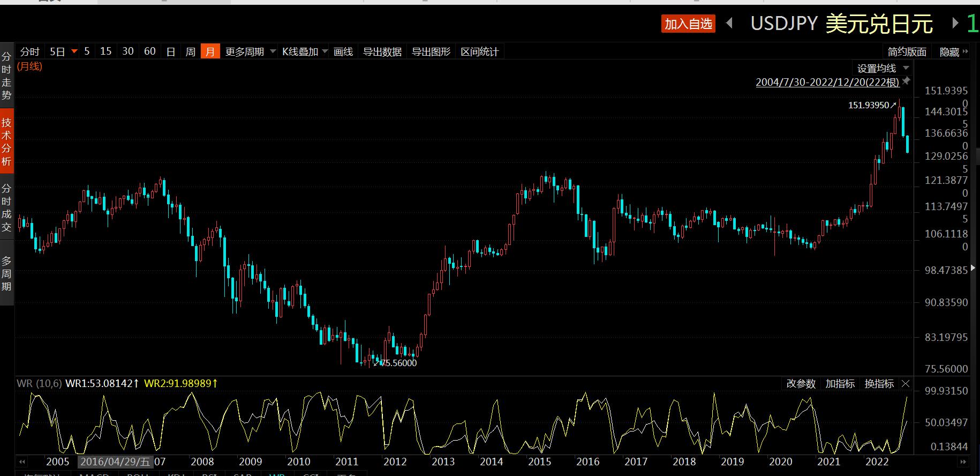
Task: Click the right-edge panel expand arrow
Action: (973, 267)
